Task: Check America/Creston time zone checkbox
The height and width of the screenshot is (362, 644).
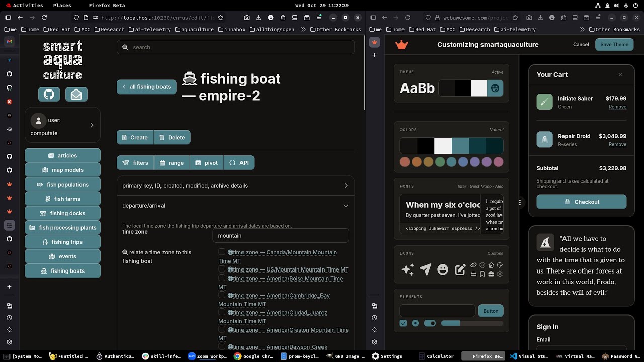Action: point(222,329)
